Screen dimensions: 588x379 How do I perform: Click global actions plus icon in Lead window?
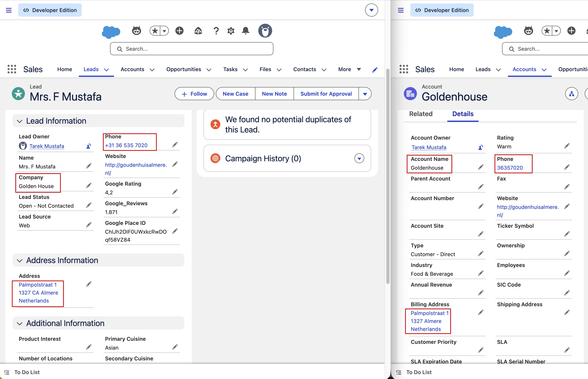pos(179,31)
